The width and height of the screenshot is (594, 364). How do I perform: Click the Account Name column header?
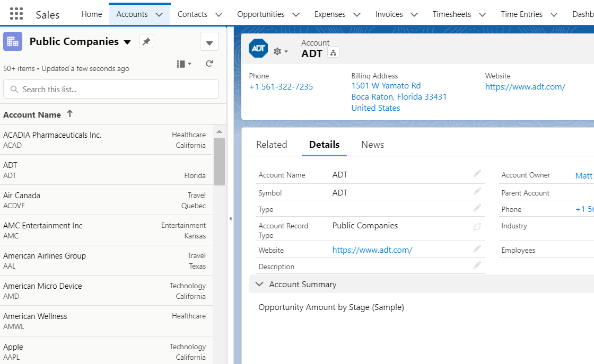pyautogui.click(x=32, y=114)
